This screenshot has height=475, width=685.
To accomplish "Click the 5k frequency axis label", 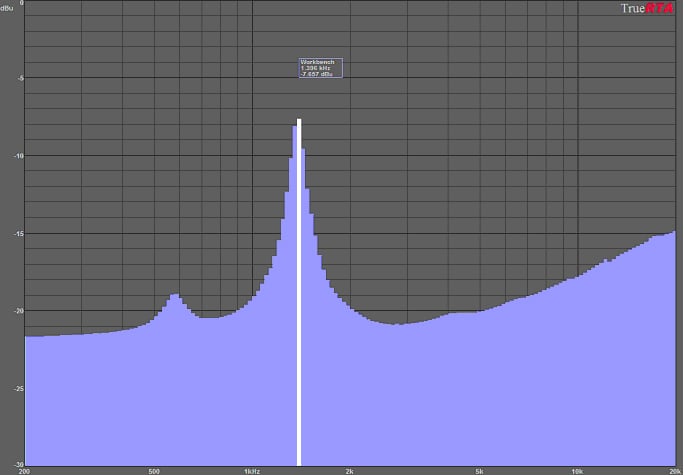I will tap(480, 470).
